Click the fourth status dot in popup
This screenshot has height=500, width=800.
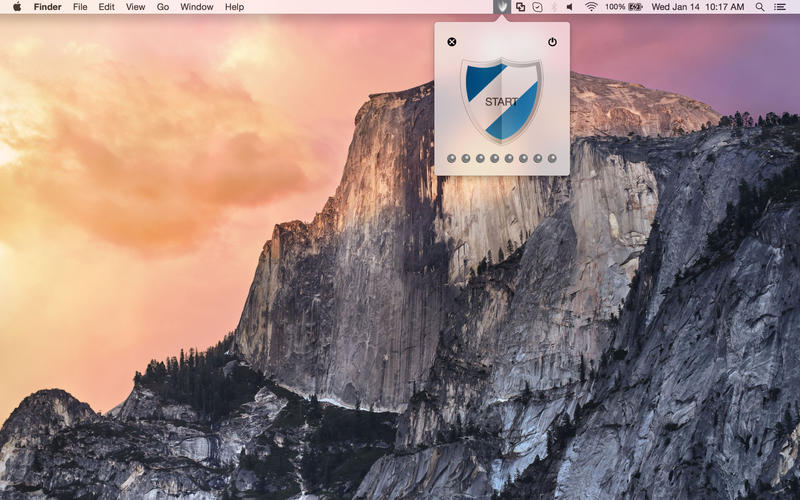tap(494, 158)
